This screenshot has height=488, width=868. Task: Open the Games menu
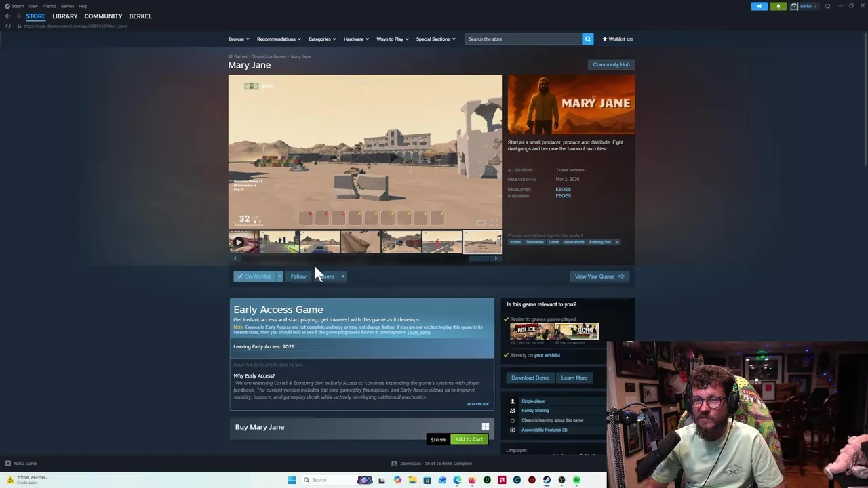click(67, 6)
